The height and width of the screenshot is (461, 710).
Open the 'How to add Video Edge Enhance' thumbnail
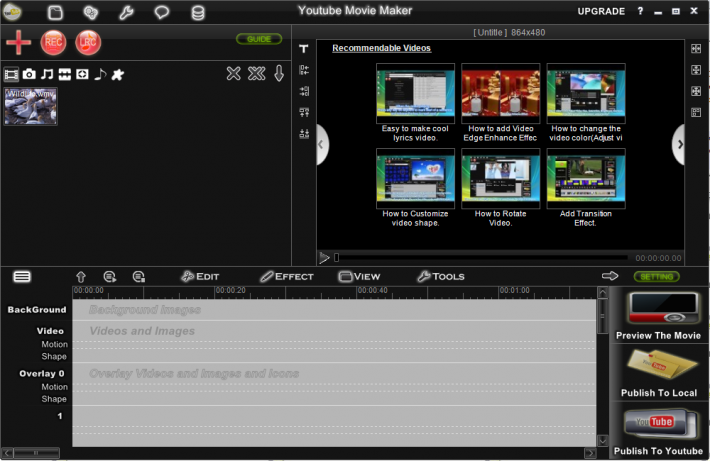(x=500, y=93)
